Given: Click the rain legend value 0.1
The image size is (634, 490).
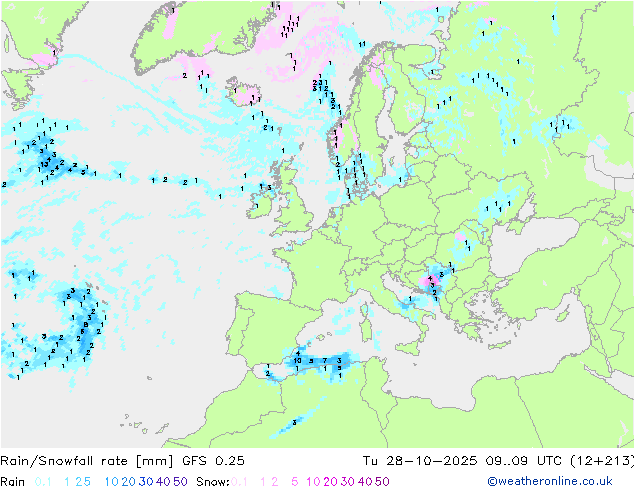Looking at the screenshot, I should click(43, 482).
